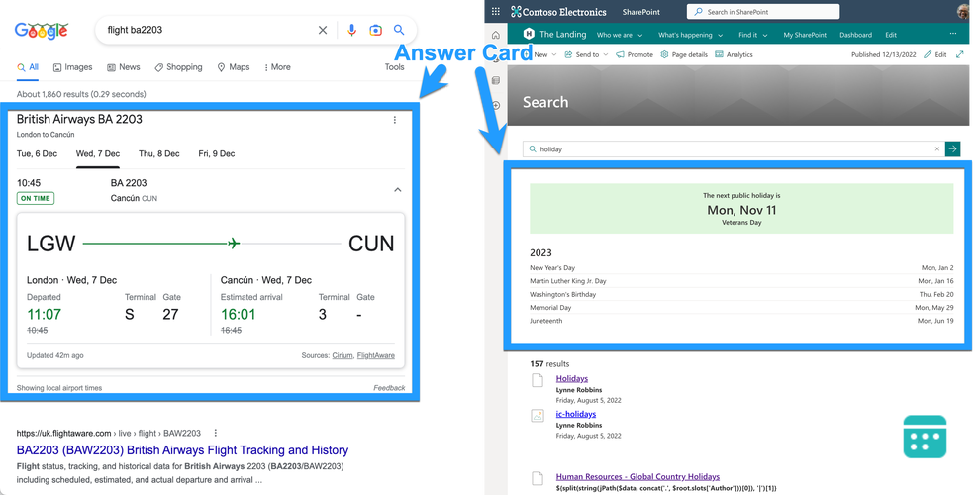This screenshot has width=980, height=495.
Task: Open the What's happening navigation dropdown
Action: click(688, 35)
